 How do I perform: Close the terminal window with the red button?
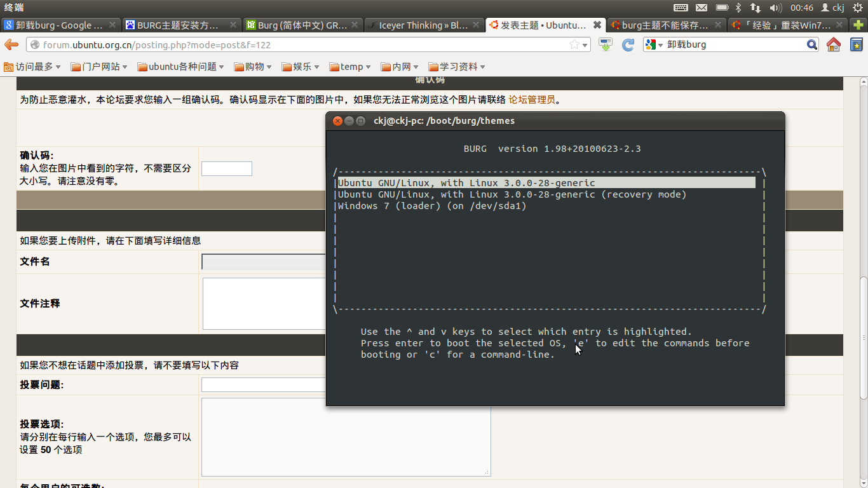pyautogui.click(x=337, y=121)
